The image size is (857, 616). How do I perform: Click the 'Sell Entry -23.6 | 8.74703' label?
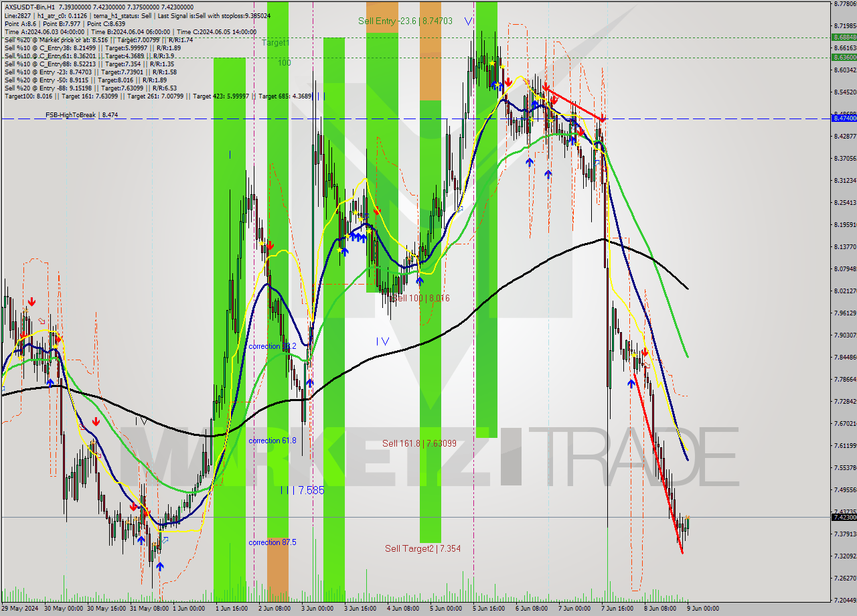point(405,21)
